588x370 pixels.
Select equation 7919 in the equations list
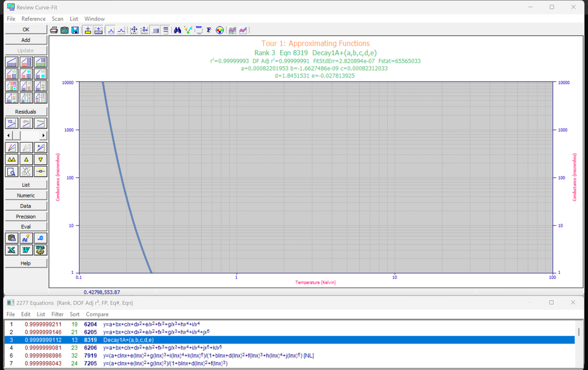click(x=289, y=355)
